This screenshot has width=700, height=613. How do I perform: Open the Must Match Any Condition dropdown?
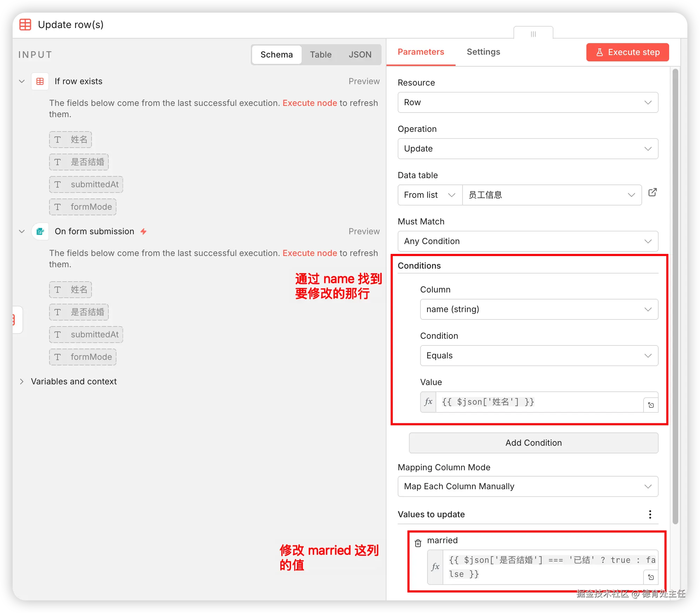(x=527, y=241)
